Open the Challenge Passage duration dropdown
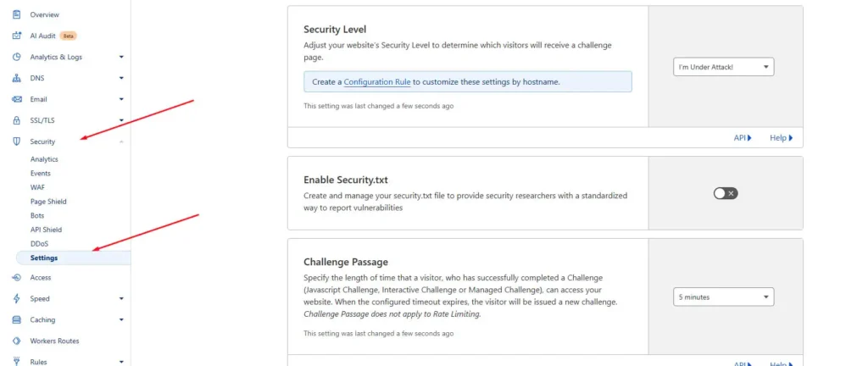 pyautogui.click(x=724, y=297)
